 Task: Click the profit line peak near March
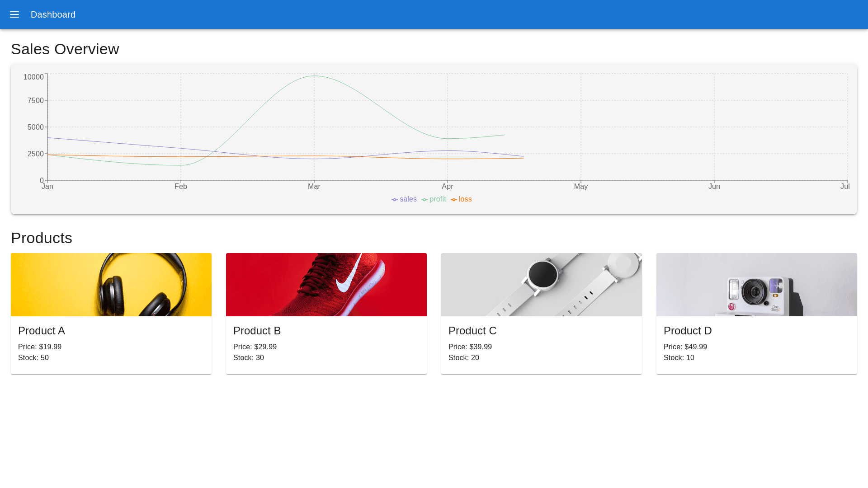(x=315, y=76)
